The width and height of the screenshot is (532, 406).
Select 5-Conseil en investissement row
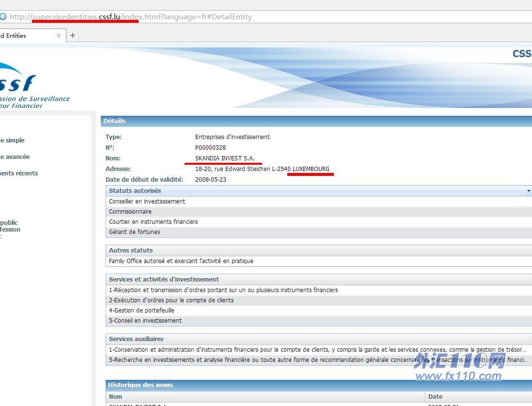319,321
